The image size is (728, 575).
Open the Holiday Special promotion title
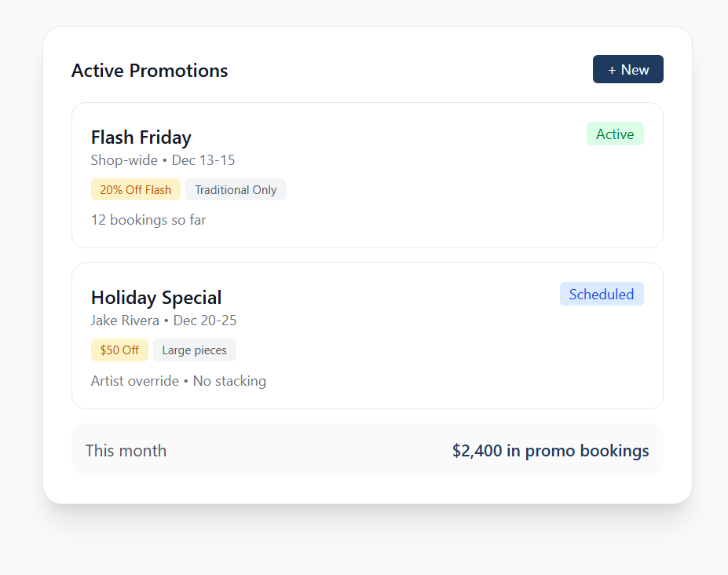pyautogui.click(x=156, y=298)
